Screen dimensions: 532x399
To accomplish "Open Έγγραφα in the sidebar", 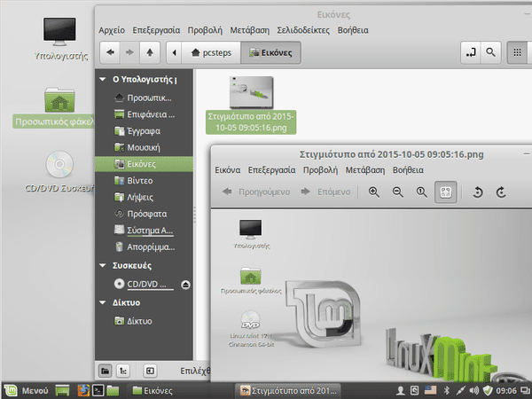I will 144,131.
